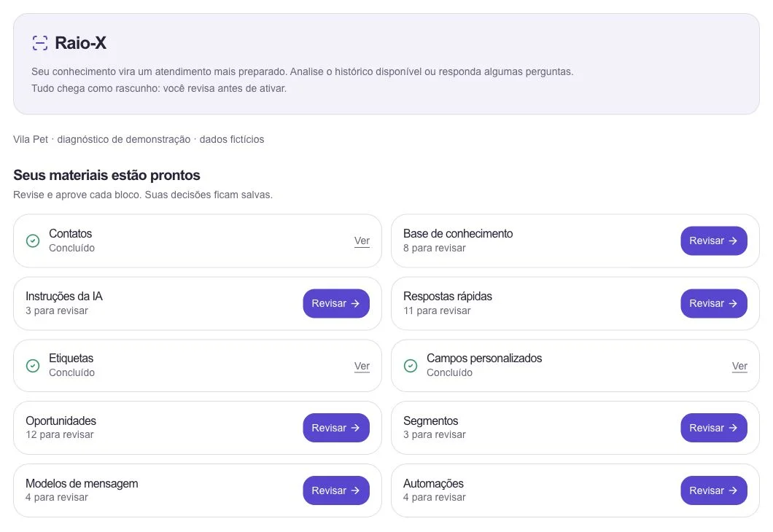The image size is (773, 532).
Task: Open Ver link on Etiquetas card
Action: [x=362, y=366]
